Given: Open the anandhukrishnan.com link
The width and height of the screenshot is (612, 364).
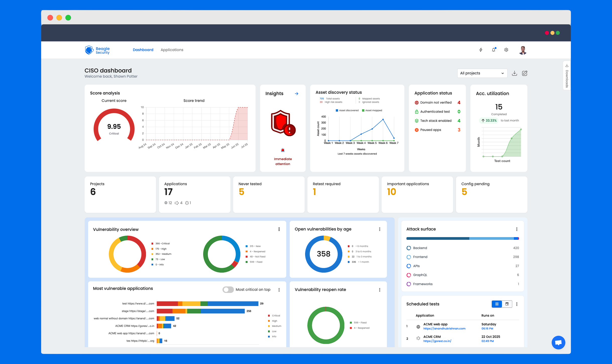Looking at the screenshot, I should (x=444, y=328).
